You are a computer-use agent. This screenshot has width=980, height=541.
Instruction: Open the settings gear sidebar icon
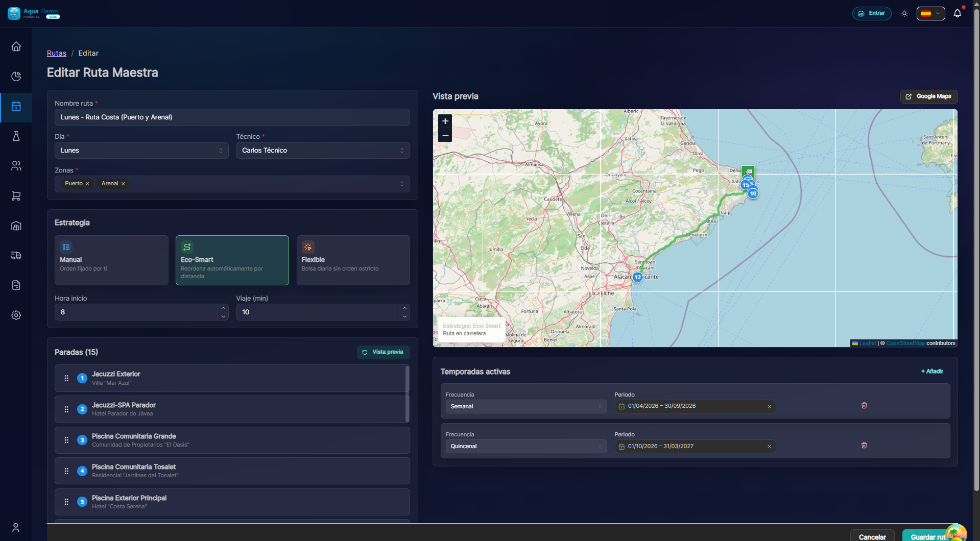pyautogui.click(x=16, y=315)
